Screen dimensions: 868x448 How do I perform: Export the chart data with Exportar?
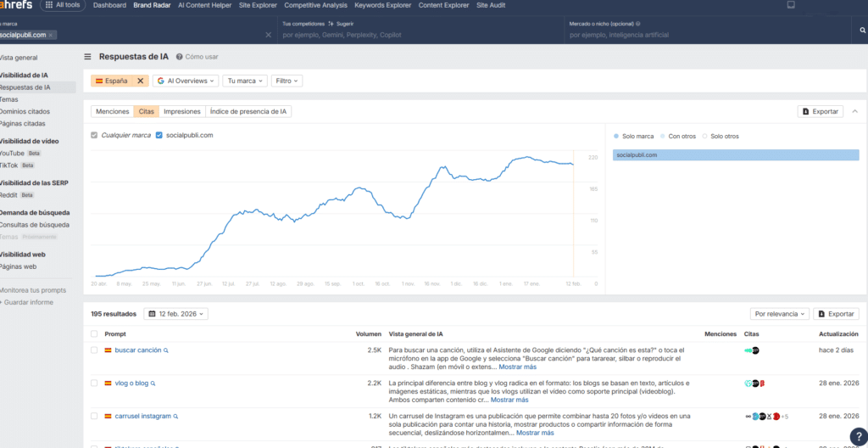(x=821, y=111)
